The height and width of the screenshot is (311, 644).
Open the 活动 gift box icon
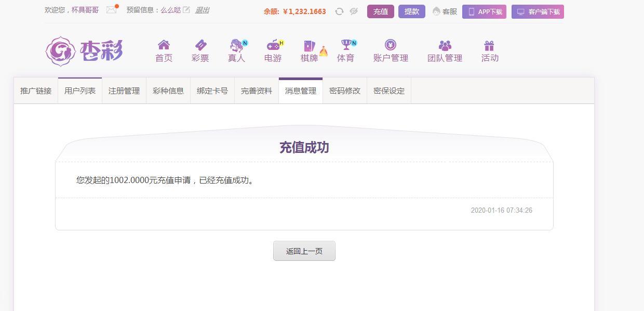[489, 45]
